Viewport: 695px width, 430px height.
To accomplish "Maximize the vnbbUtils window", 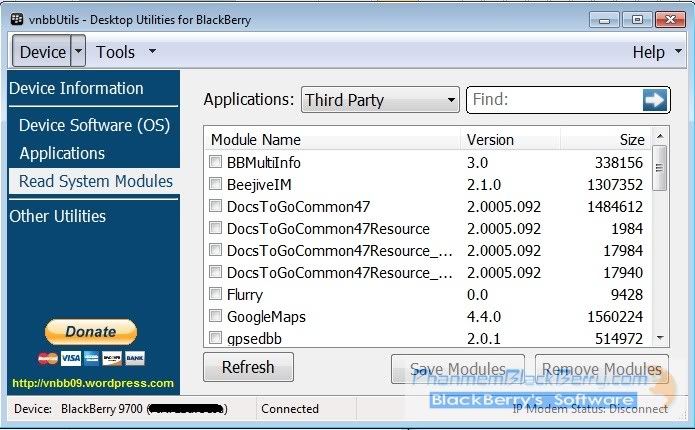I will tap(637, 20).
